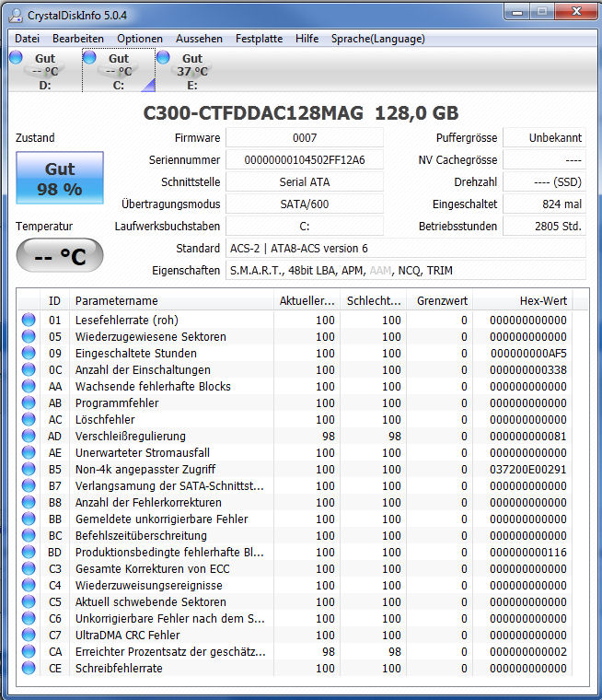Click the CrystalDiskInfo title bar icon

tap(16, 15)
